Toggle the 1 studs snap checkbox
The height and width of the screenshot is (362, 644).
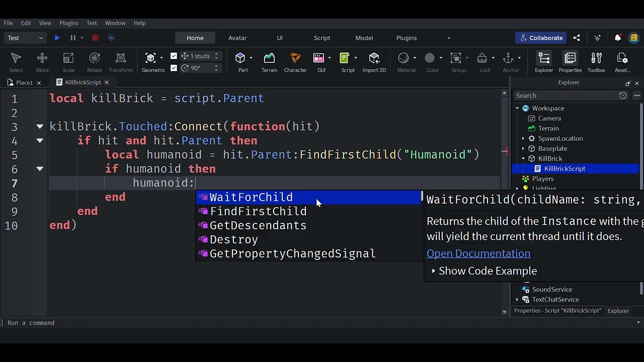pyautogui.click(x=174, y=56)
